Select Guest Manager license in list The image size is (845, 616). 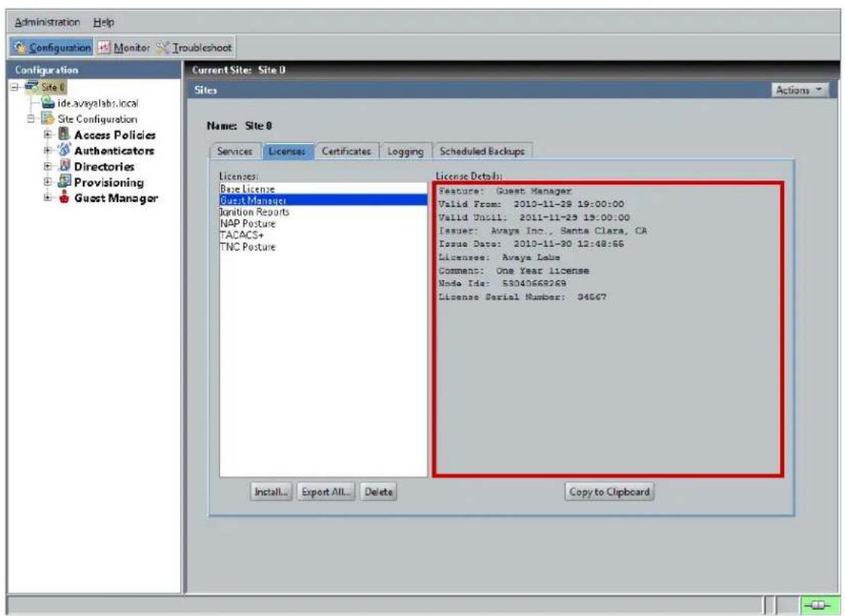coord(323,199)
